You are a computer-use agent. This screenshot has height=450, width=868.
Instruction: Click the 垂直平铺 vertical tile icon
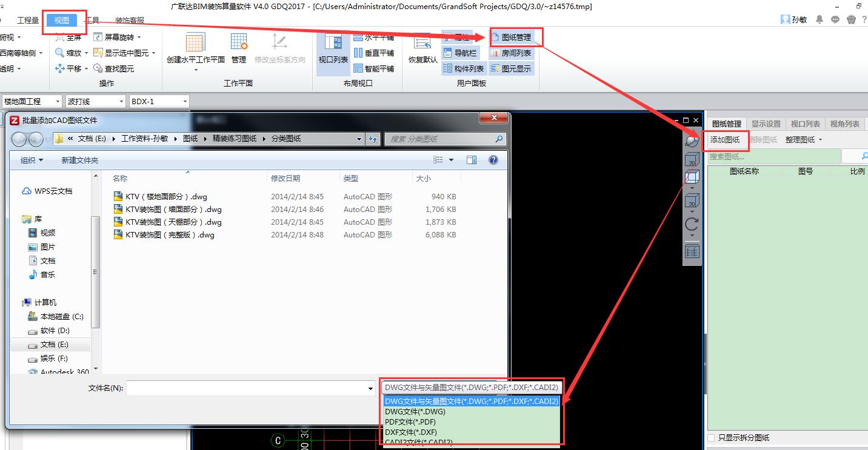point(357,53)
